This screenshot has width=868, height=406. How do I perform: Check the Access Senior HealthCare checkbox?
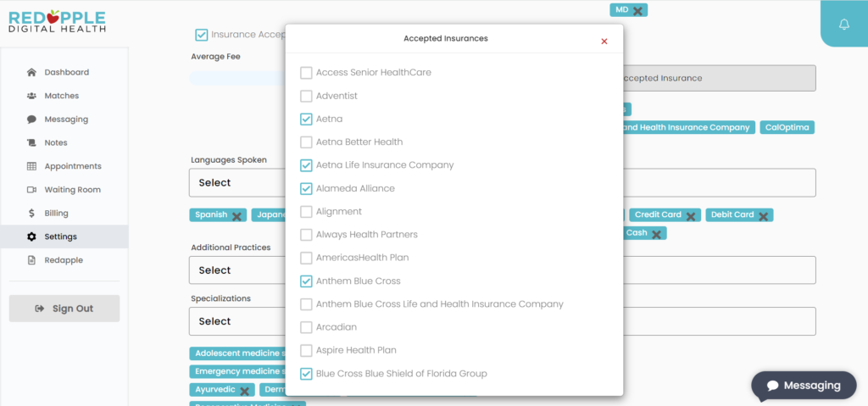click(x=306, y=73)
